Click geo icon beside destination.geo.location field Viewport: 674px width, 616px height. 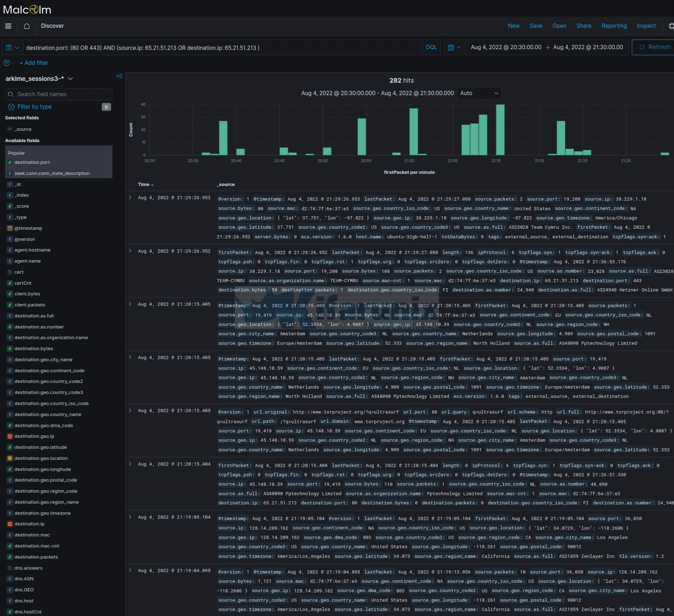(x=10, y=459)
